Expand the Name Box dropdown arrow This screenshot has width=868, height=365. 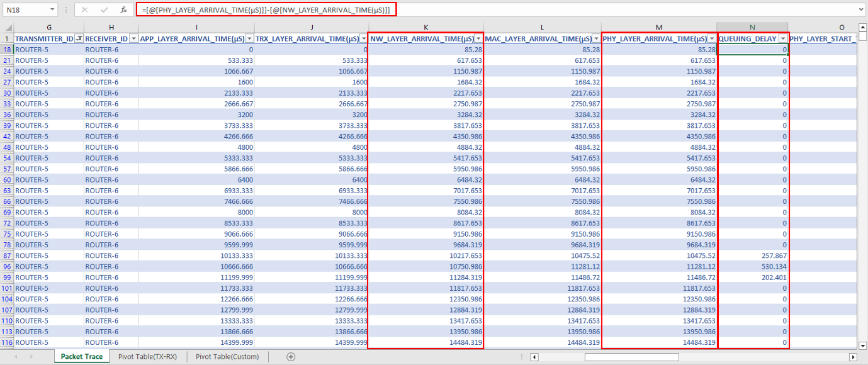pyautogui.click(x=52, y=10)
